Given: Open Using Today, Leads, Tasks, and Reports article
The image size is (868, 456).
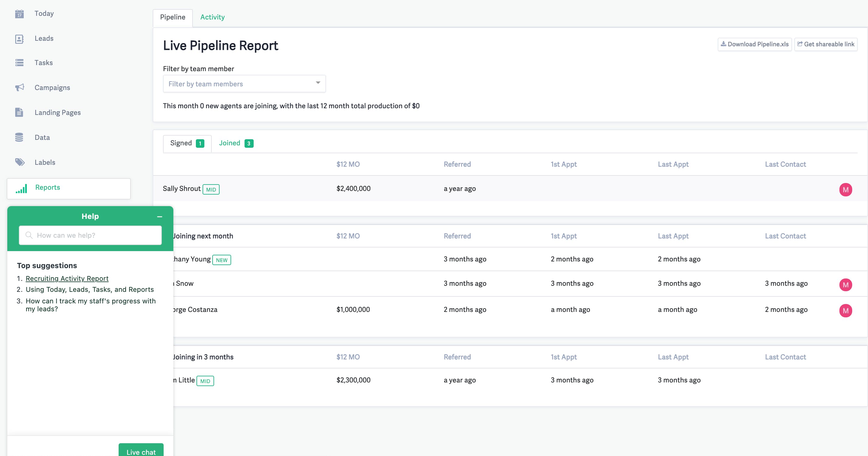Looking at the screenshot, I should 90,290.
